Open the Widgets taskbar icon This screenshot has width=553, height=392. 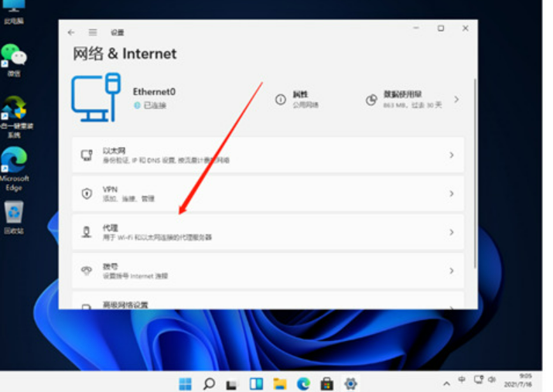tap(256, 383)
